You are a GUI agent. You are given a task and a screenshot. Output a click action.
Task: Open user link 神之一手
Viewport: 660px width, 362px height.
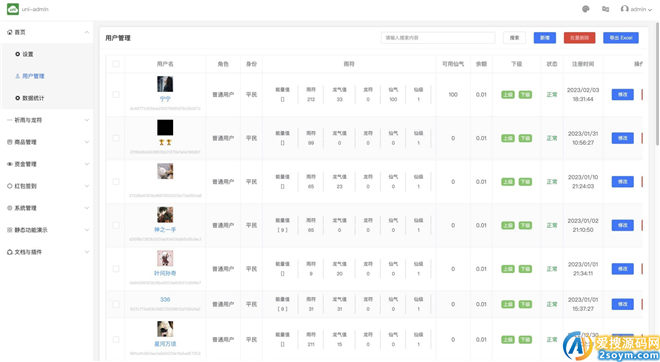[165, 229]
